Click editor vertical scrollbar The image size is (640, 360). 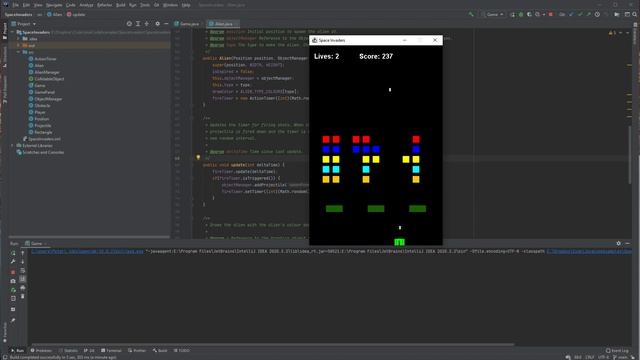point(630,155)
